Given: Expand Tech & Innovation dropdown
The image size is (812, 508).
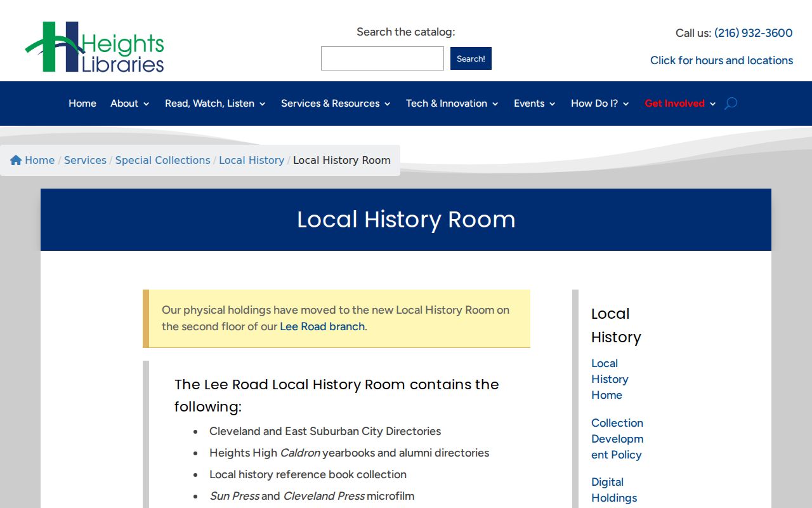Looking at the screenshot, I should [452, 104].
